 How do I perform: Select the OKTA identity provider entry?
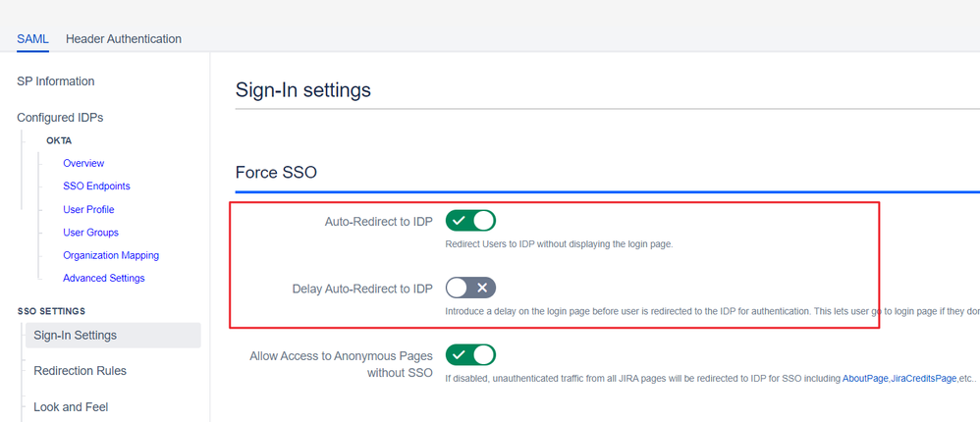pos(59,141)
